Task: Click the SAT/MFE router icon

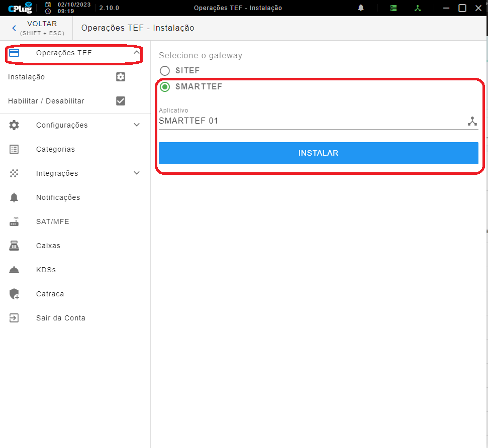Action: 14,221
